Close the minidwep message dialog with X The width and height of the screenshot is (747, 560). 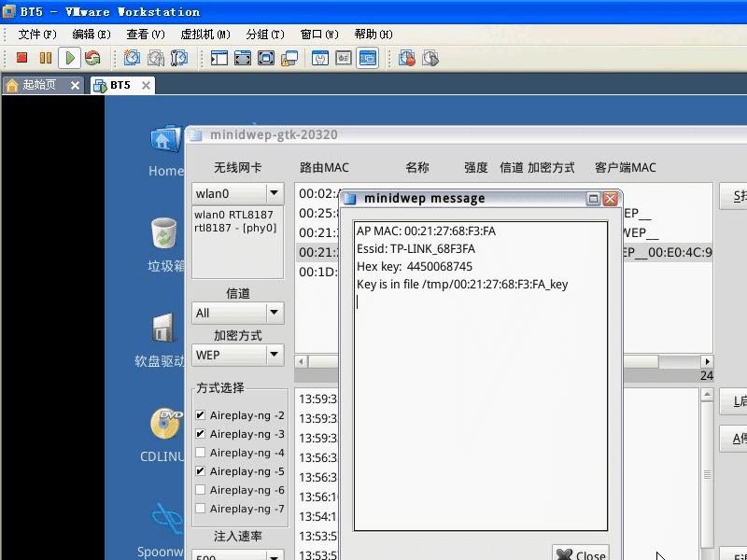[611, 199]
